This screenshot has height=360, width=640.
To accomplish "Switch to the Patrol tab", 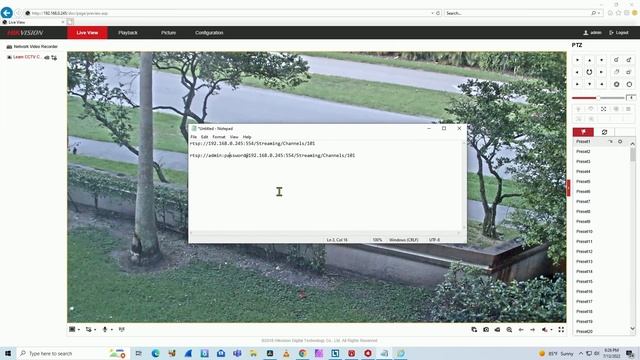I will (x=604, y=132).
